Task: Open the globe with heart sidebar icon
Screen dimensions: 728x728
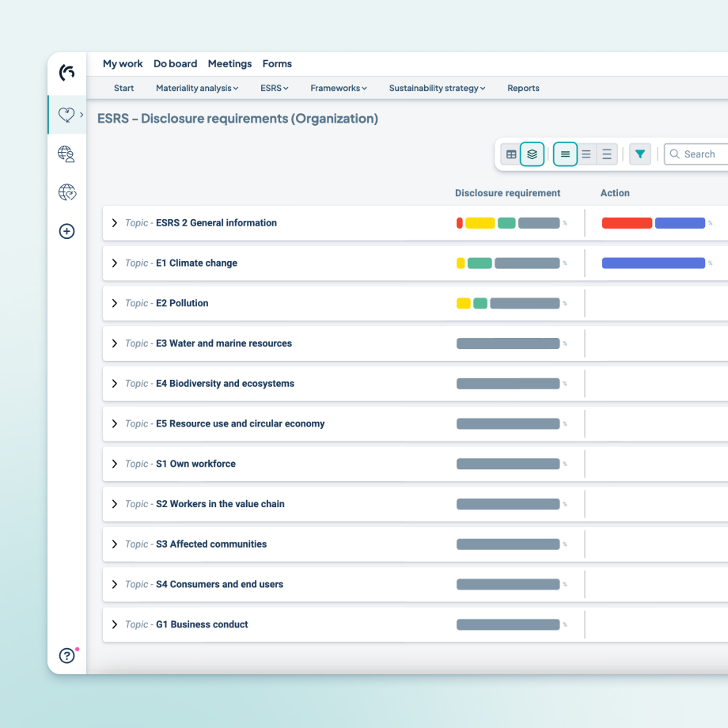Action: [66, 192]
